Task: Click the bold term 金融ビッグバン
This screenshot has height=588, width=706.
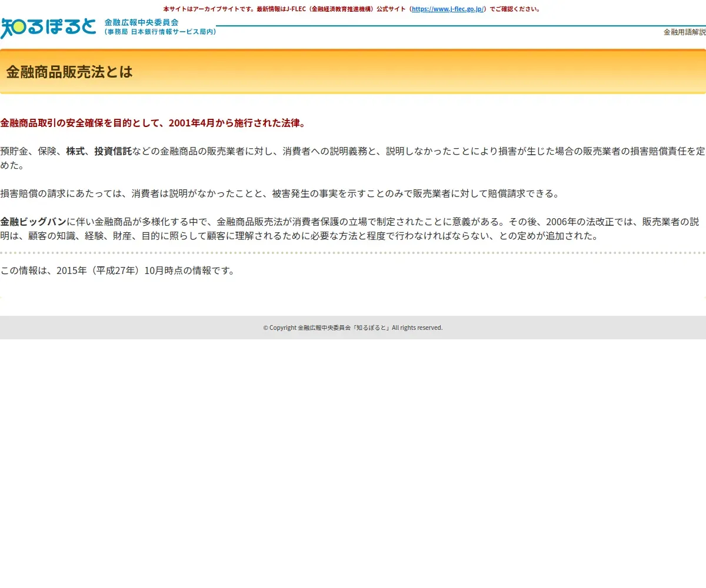Action: 33,222
